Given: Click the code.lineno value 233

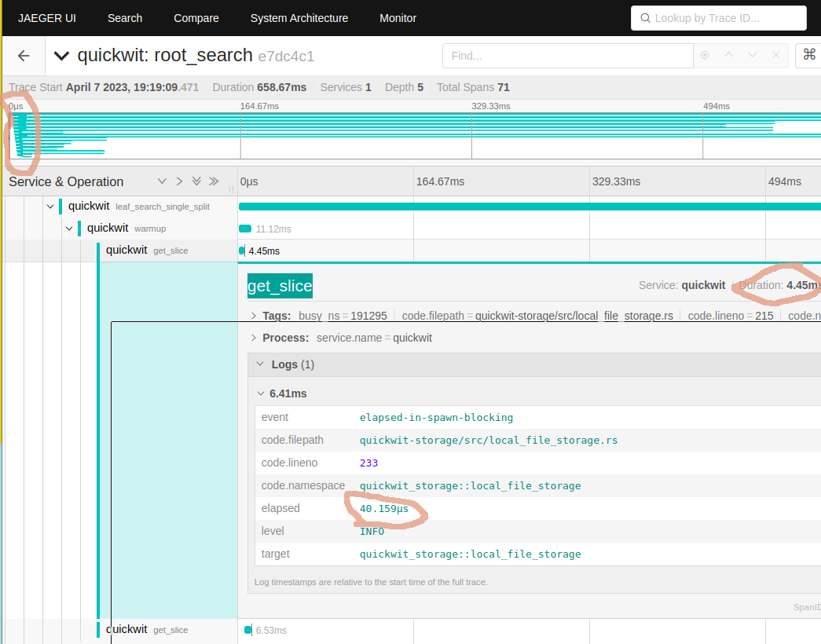Looking at the screenshot, I should [368, 463].
